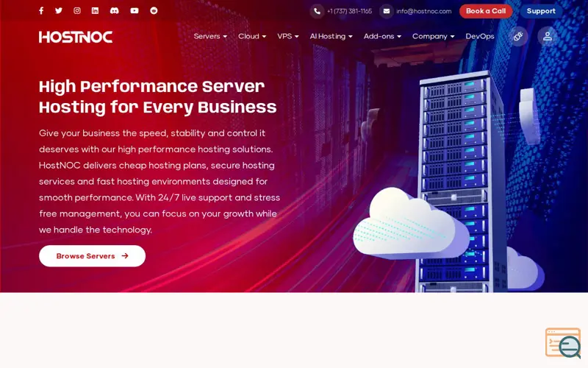Email info@hostnoc.com link

tap(424, 11)
